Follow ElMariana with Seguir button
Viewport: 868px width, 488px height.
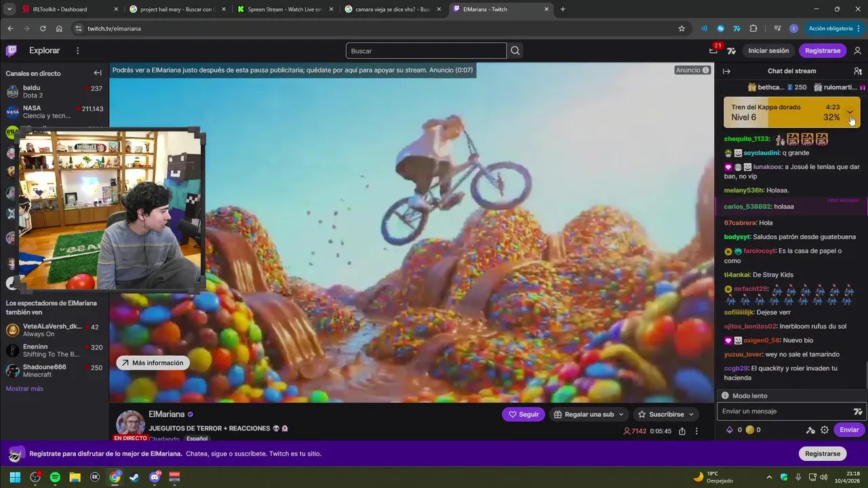pos(524,414)
